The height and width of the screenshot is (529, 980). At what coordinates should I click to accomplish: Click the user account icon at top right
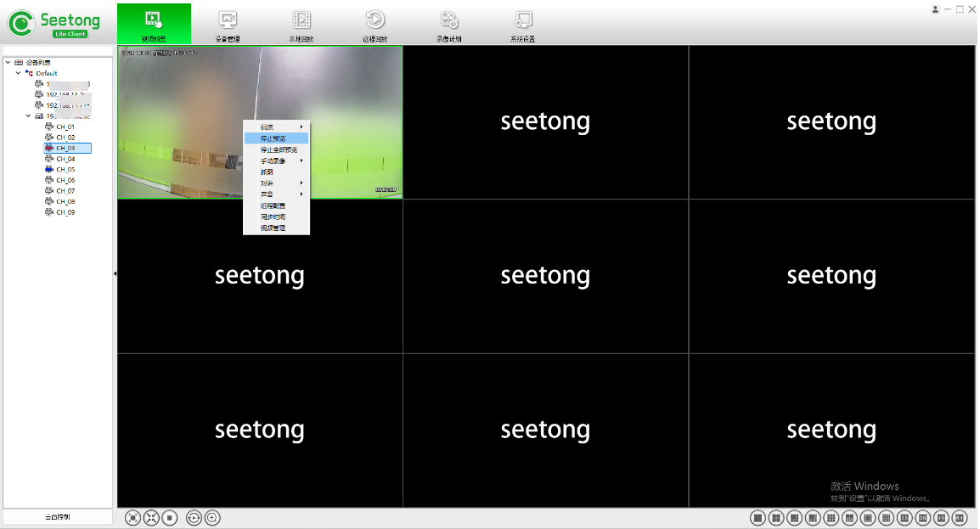pos(935,8)
